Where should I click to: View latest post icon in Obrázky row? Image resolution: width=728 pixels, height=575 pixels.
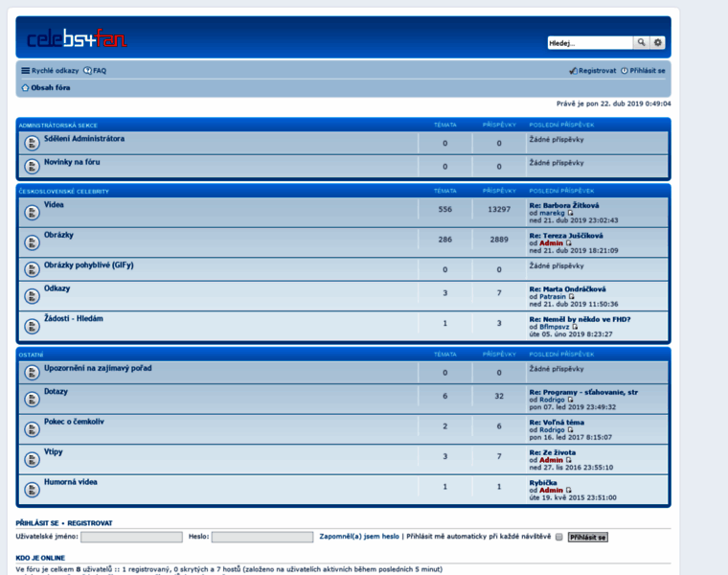(569, 242)
